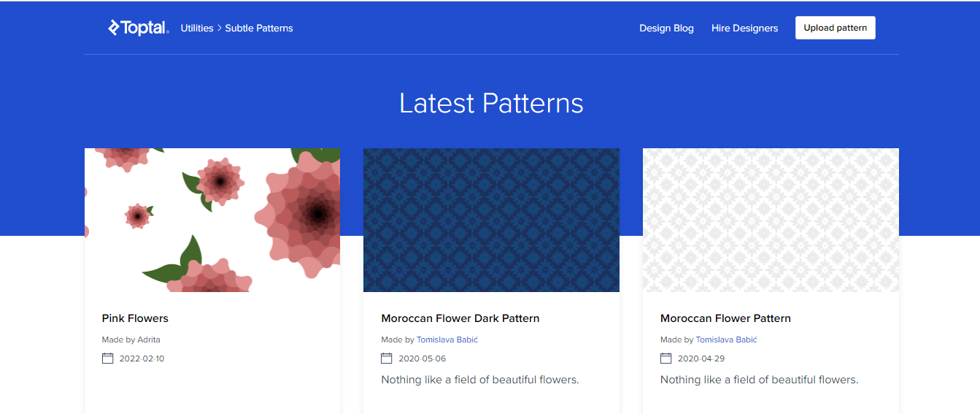Open the dark blue Moroccan Flower thumbnail
The width and height of the screenshot is (980, 414).
(491, 220)
